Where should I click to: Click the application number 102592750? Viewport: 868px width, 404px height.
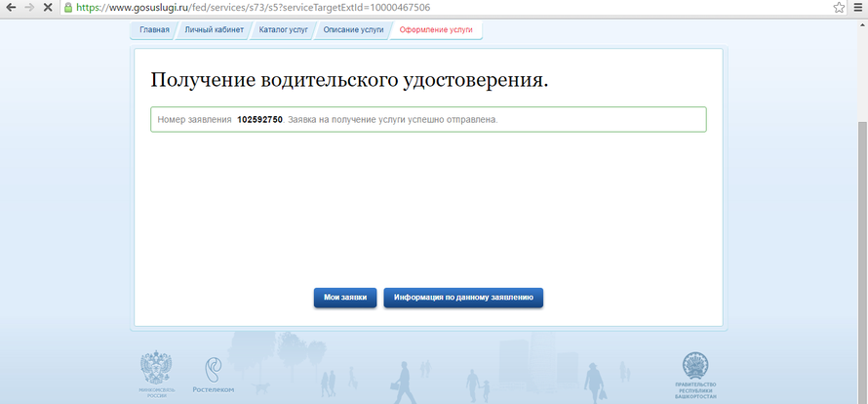[259, 119]
